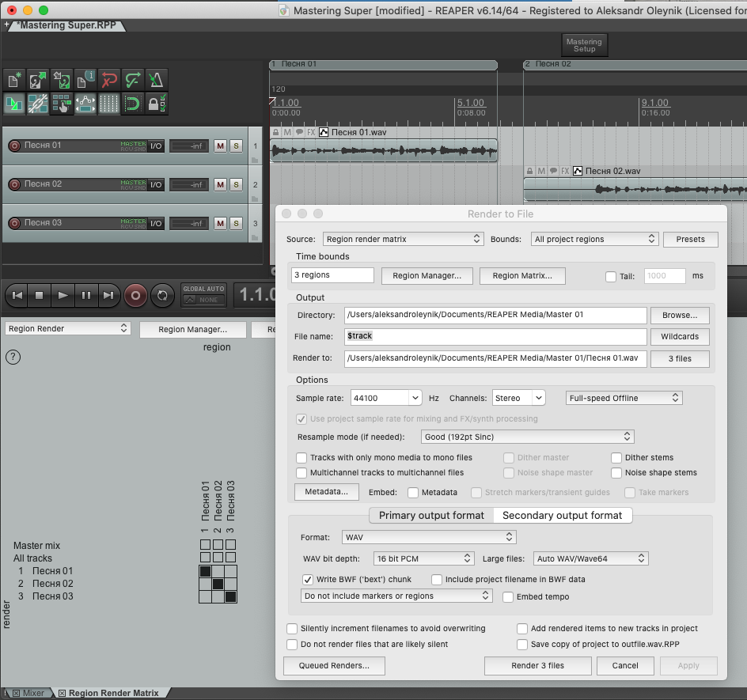Solo track Песня 02
The width and height of the screenshot is (747, 700).
click(x=237, y=185)
